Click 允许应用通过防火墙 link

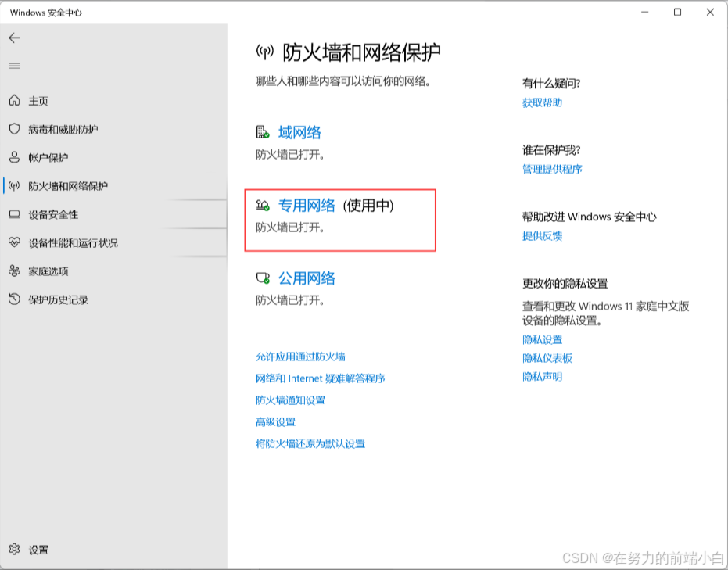(300, 357)
